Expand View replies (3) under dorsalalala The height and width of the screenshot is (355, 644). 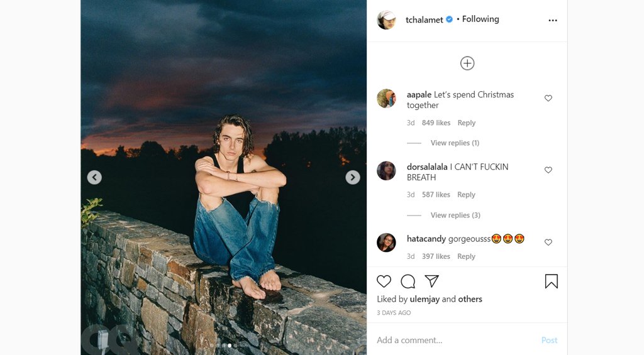455,216
